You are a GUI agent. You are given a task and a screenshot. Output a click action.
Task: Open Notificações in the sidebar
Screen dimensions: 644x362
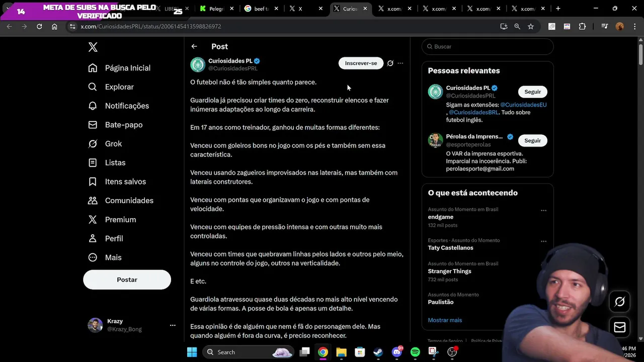(119, 106)
